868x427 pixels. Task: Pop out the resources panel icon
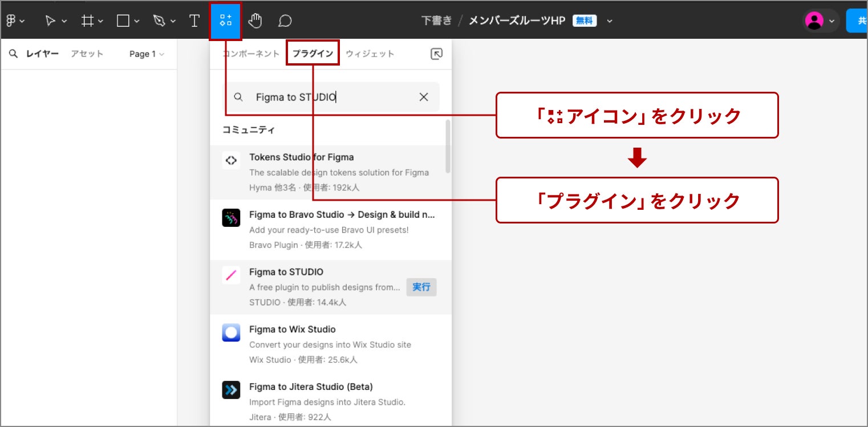pyautogui.click(x=436, y=54)
